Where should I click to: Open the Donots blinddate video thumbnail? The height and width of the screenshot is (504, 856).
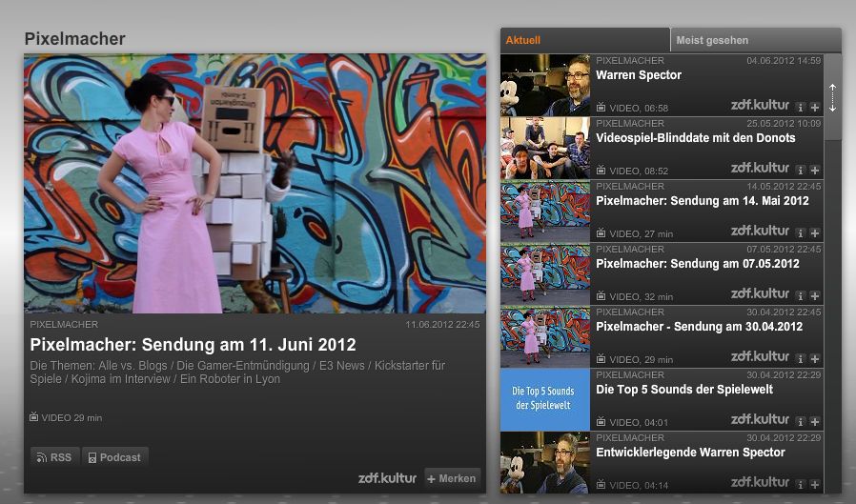coord(544,148)
